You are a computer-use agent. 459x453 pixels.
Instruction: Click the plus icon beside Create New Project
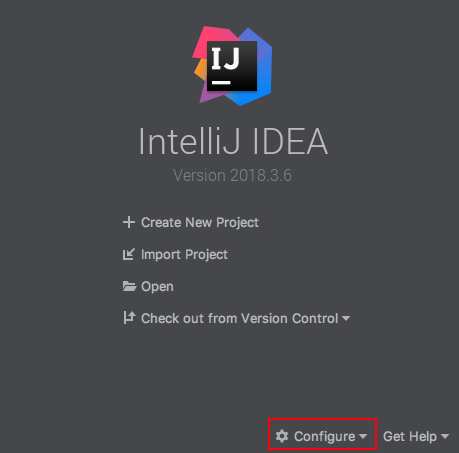tap(129, 222)
